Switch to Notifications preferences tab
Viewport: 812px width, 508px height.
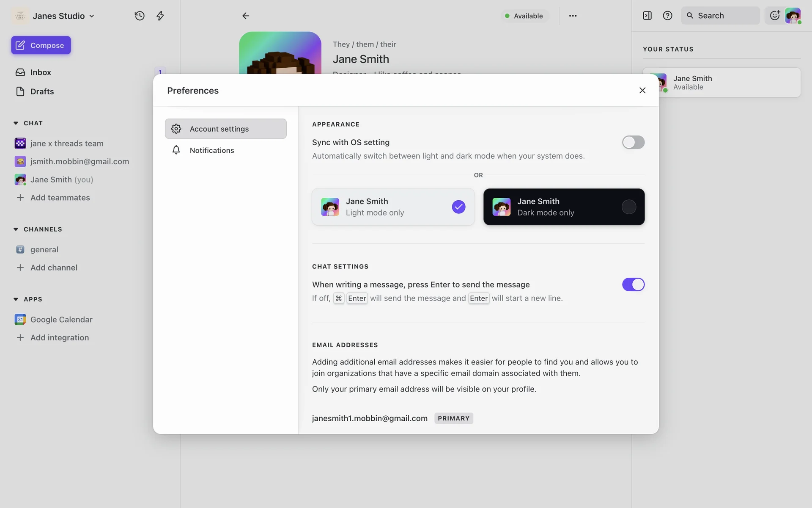tap(211, 150)
